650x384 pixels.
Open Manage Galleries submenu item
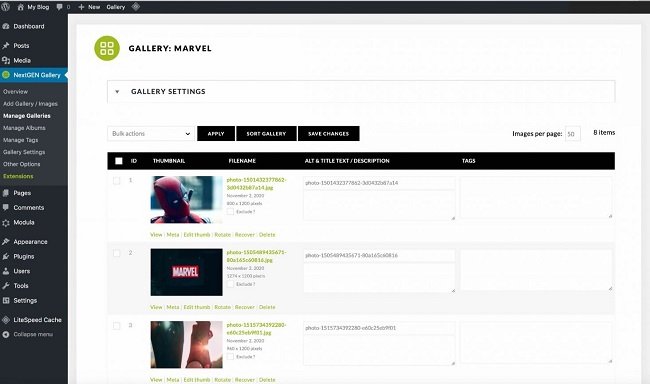(x=27, y=116)
